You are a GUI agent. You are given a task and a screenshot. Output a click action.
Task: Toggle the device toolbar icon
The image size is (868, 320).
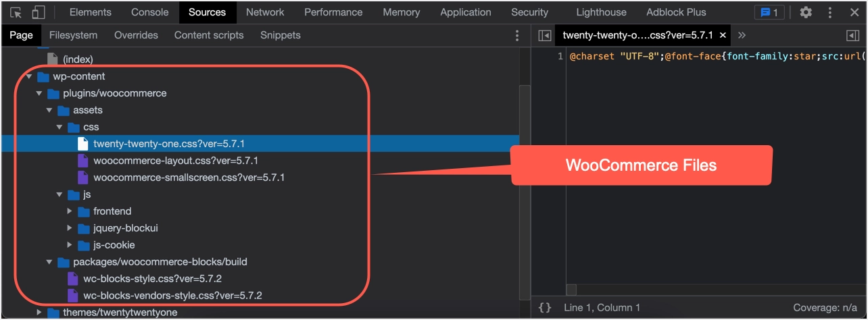pos(38,12)
